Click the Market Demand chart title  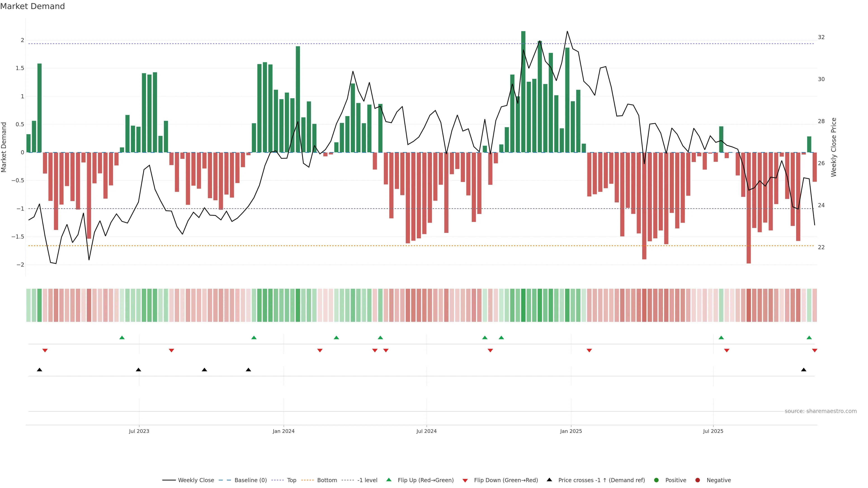tap(32, 6)
